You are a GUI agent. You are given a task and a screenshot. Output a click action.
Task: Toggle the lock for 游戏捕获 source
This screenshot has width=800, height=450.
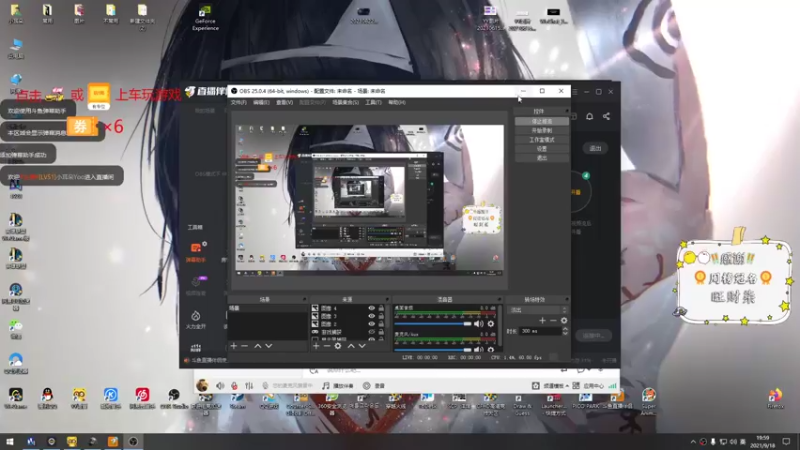(x=381, y=332)
